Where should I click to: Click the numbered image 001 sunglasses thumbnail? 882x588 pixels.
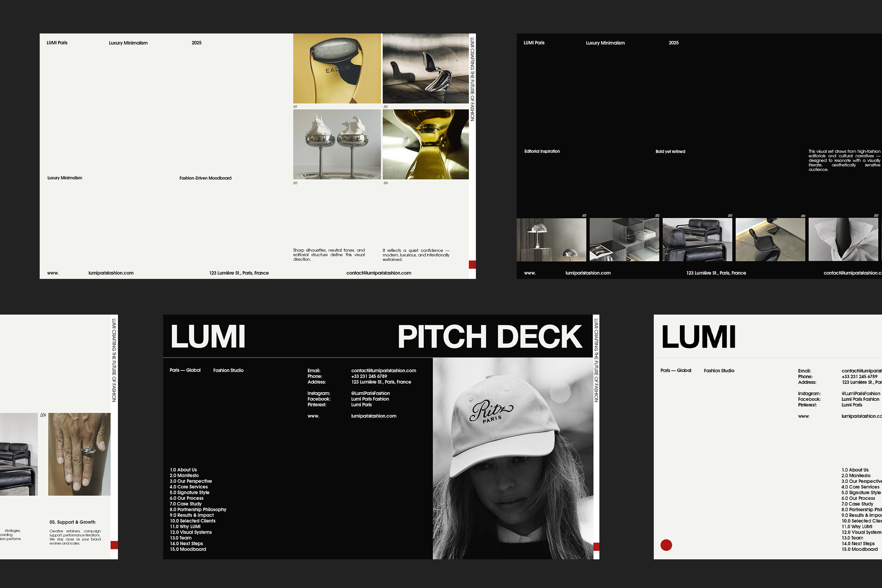point(336,68)
